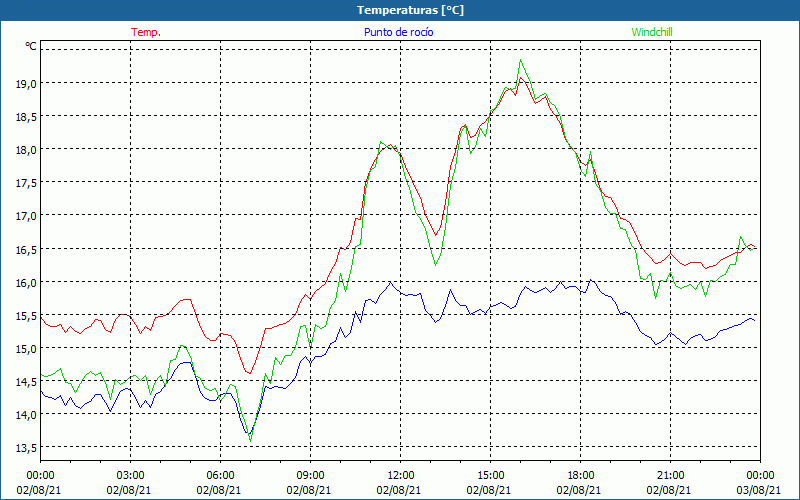Click the red Temp. curve peak near 11:40
The height and width of the screenshot is (500, 800).
click(x=390, y=145)
